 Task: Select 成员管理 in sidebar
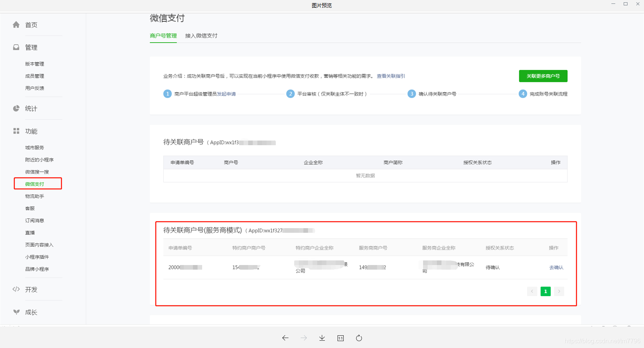click(35, 76)
